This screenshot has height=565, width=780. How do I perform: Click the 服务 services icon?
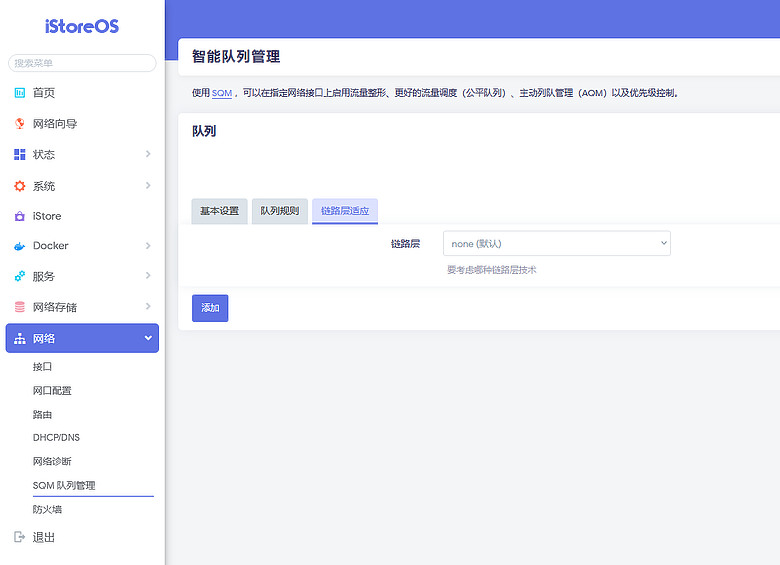pos(20,276)
